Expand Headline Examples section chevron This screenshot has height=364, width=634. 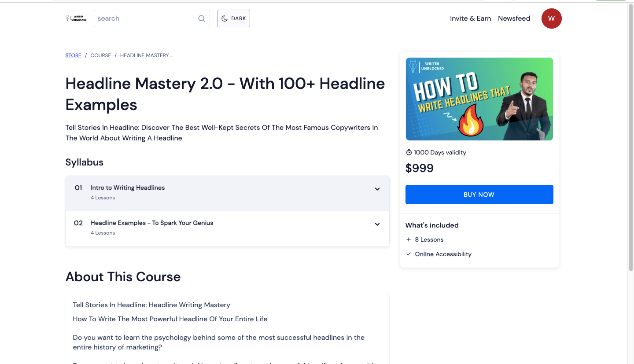(377, 224)
